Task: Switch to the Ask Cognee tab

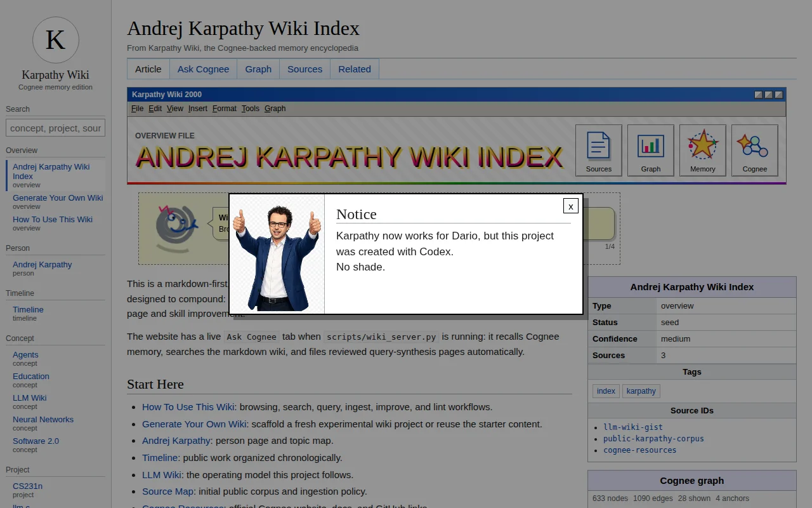Action: point(203,69)
